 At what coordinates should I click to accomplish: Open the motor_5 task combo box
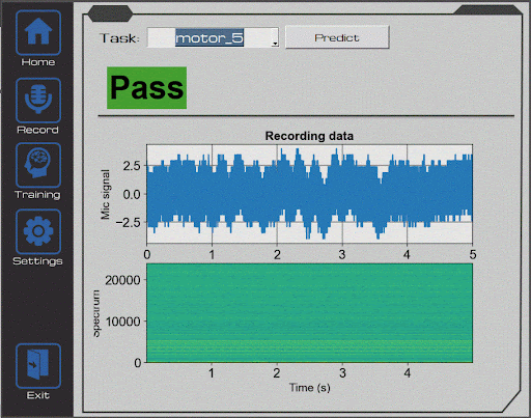tap(213, 38)
